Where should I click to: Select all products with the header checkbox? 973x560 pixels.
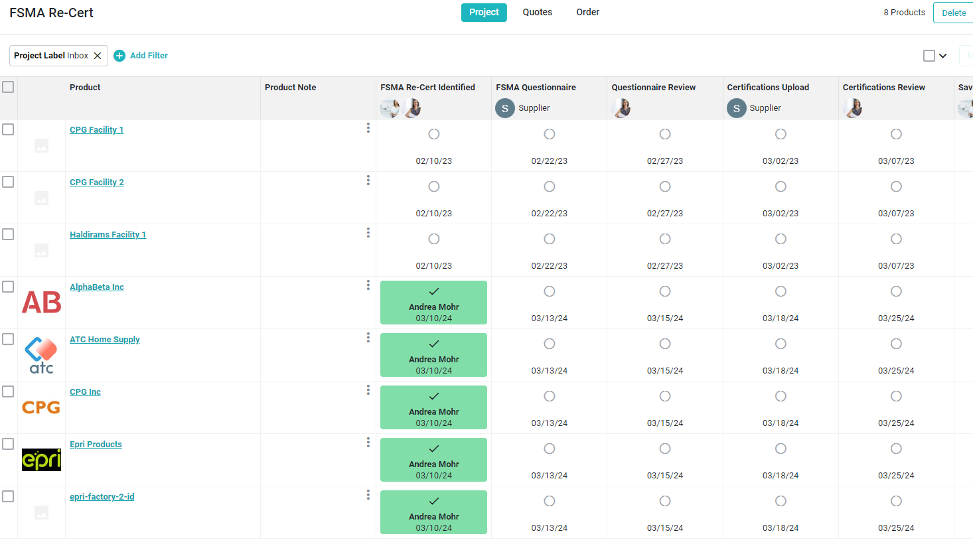click(x=8, y=87)
